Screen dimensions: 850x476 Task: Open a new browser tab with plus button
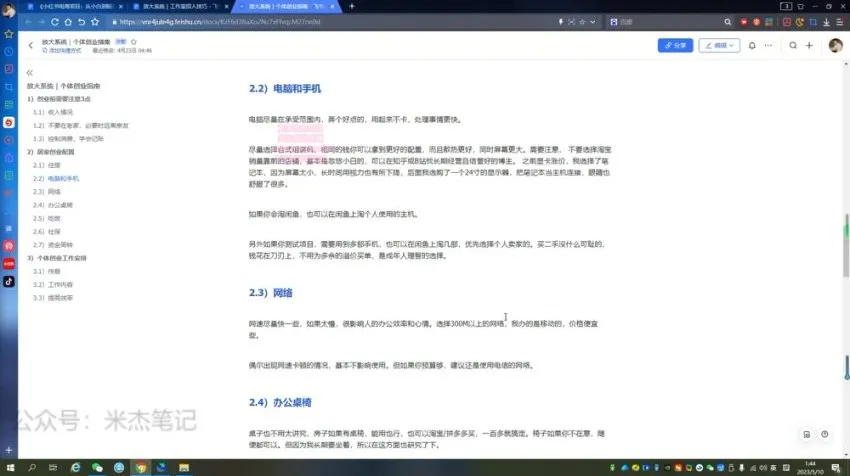coord(352,7)
